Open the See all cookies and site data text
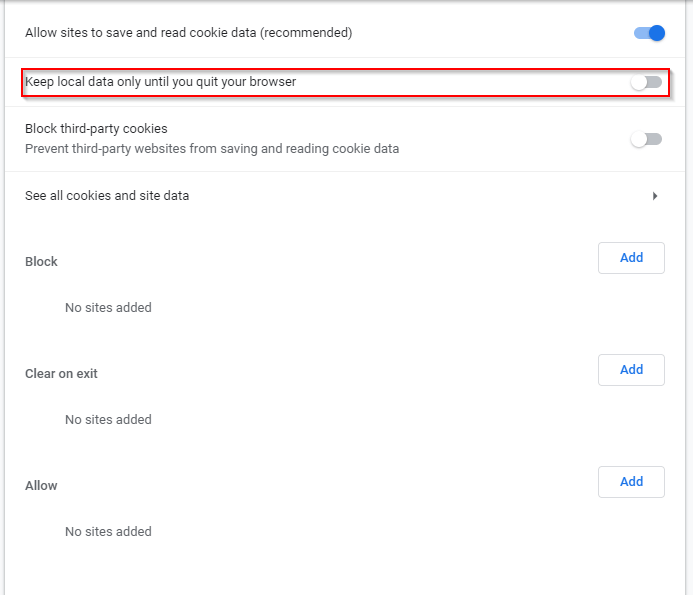Screen dimensions: 693x595 point(107,196)
